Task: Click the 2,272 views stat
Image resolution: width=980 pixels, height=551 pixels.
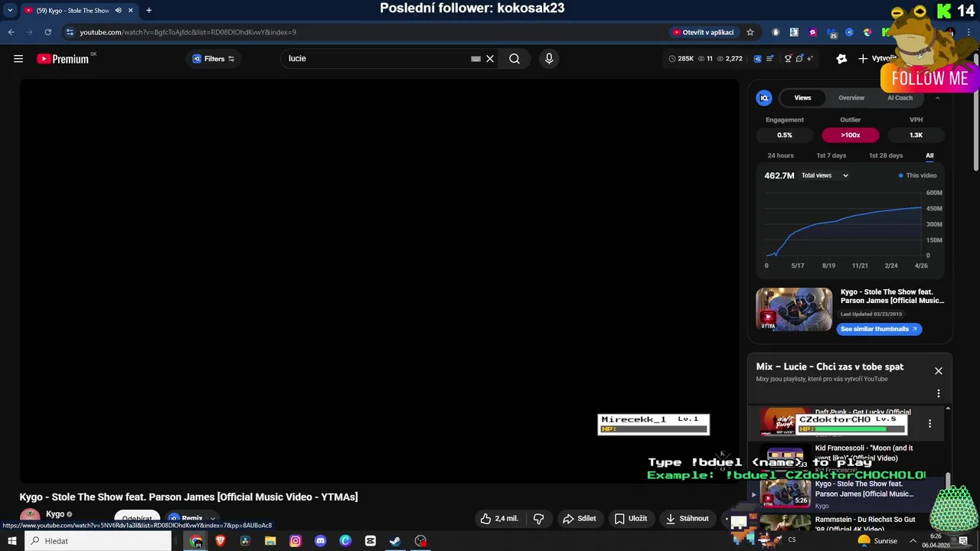Action: click(x=730, y=59)
